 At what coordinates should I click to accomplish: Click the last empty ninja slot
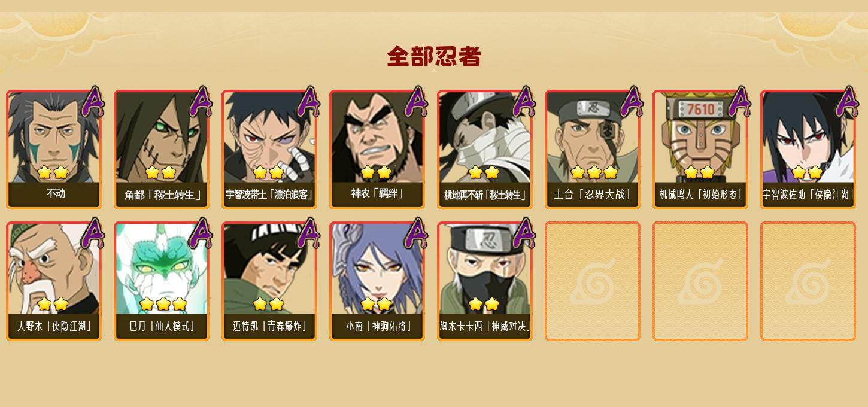[x=808, y=281]
